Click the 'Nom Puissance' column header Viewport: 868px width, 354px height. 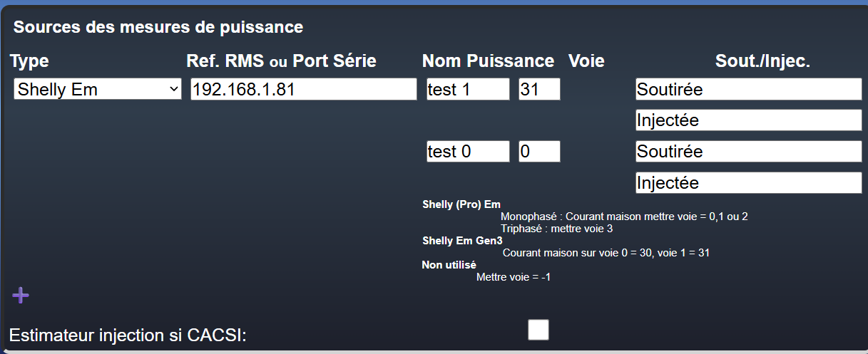488,61
